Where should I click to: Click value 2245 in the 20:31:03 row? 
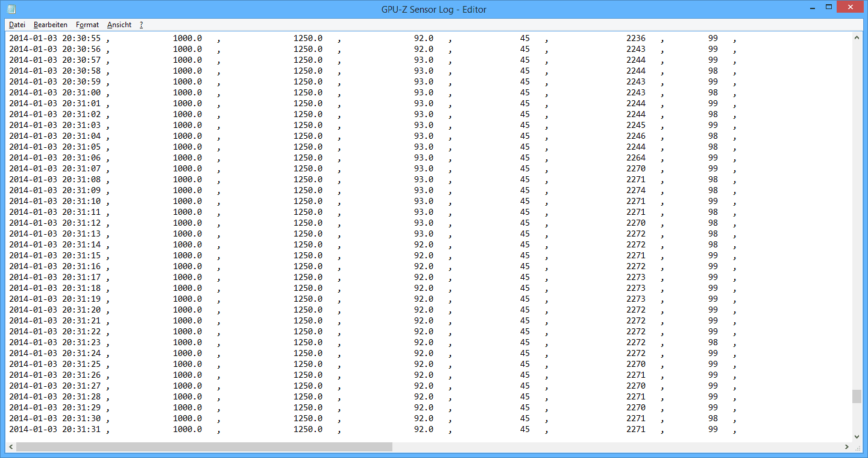click(636, 125)
